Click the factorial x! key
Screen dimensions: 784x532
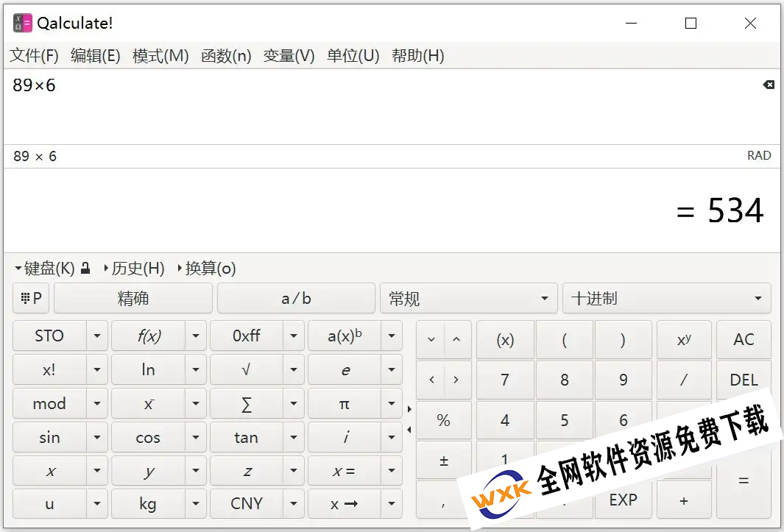49,369
